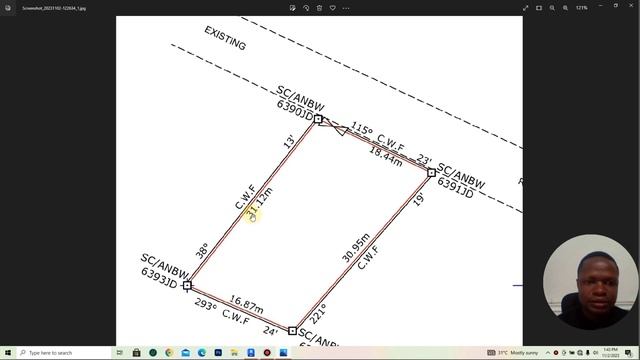This screenshot has width=640, height=360.
Task: Launch Microsoft Edge from the taskbar
Action: click(202, 353)
